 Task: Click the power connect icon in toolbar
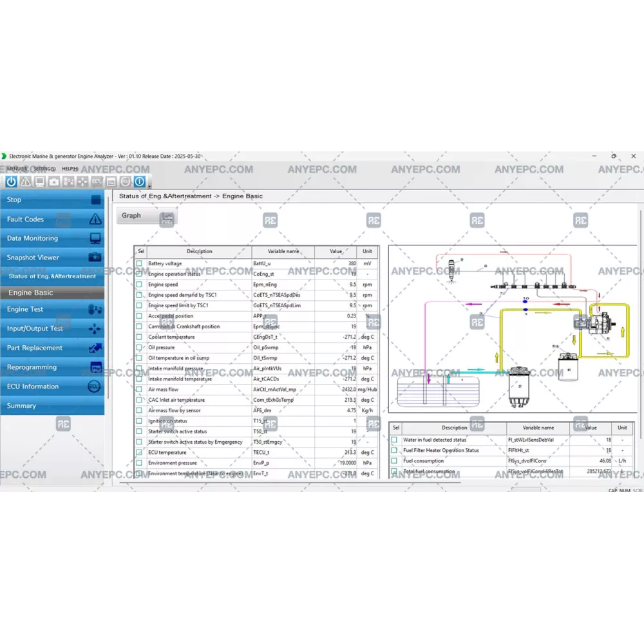tap(12, 182)
